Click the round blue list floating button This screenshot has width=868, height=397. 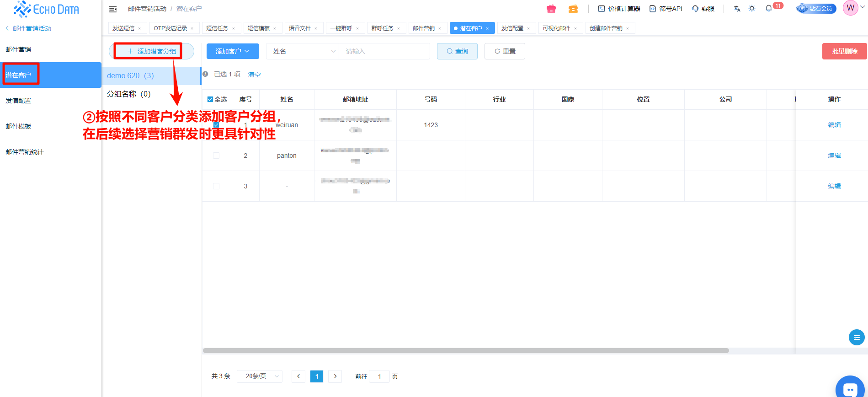pyautogui.click(x=856, y=338)
